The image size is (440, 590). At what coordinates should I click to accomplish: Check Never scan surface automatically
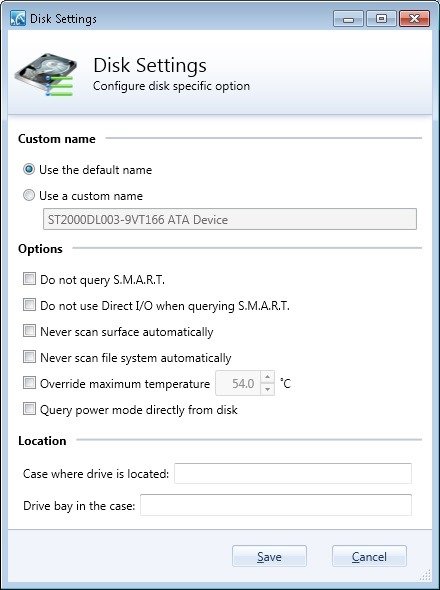pyautogui.click(x=29, y=331)
